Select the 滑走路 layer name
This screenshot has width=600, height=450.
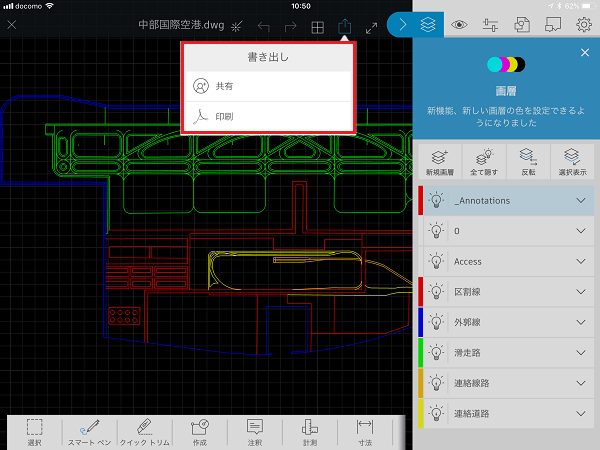(x=467, y=353)
